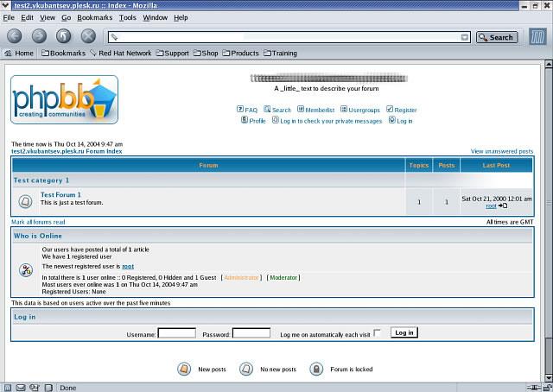
Task: Open the File menu
Action: tap(9, 17)
